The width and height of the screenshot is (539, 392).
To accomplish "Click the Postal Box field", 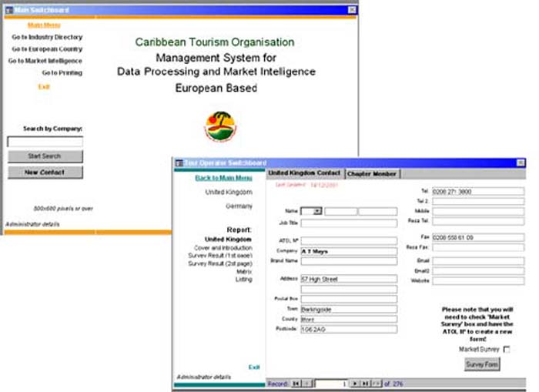I will [x=349, y=299].
